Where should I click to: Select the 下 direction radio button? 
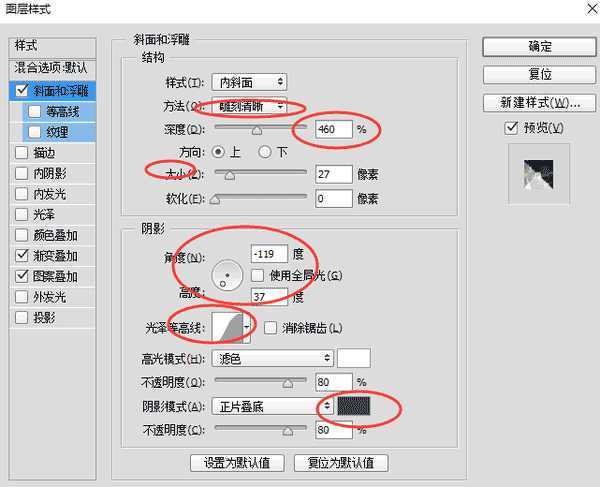pos(265,152)
